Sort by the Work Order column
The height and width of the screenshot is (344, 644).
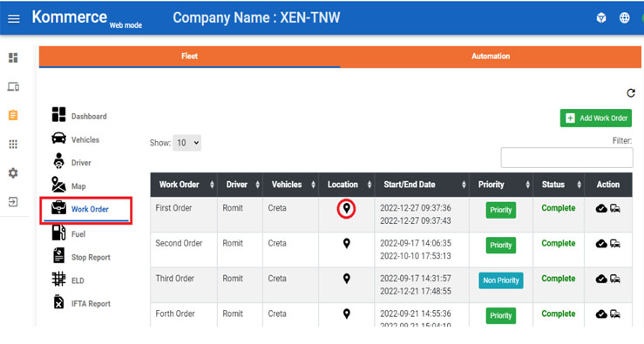pyautogui.click(x=184, y=185)
